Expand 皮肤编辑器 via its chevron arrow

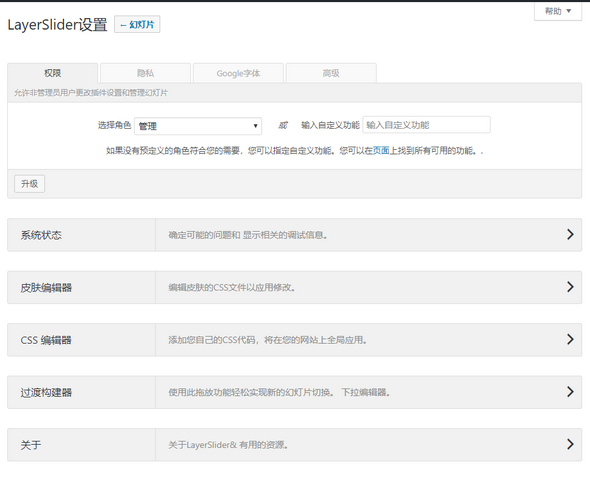pyautogui.click(x=570, y=287)
